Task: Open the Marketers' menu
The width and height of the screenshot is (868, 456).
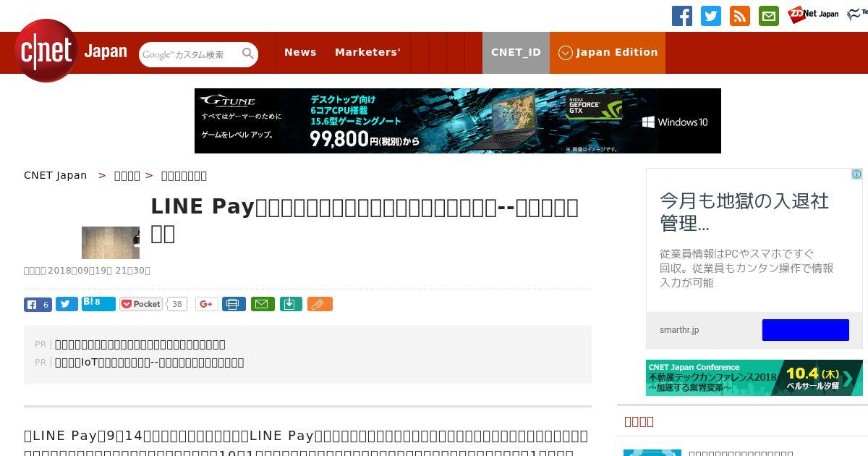Action: 367,52
